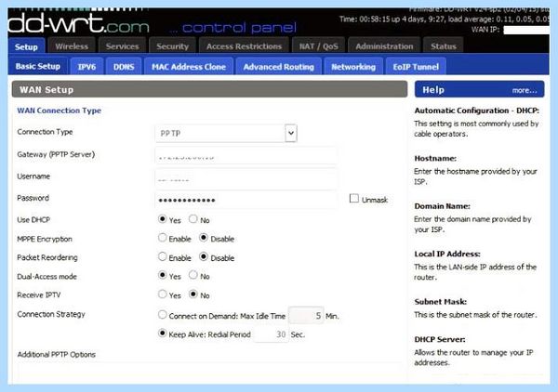
Task: Click the dd-wrt.com logo
Action: pyautogui.click(x=79, y=24)
